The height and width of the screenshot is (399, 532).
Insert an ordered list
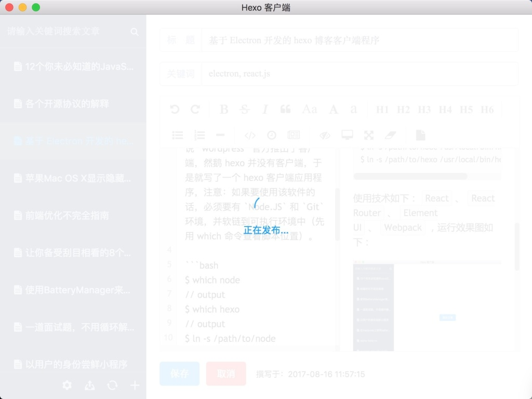point(199,135)
